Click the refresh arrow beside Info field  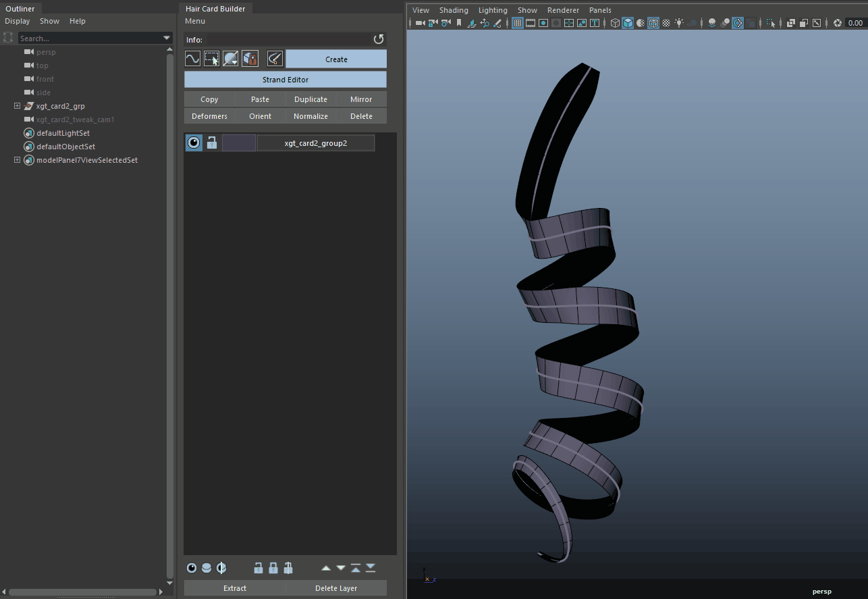point(379,39)
